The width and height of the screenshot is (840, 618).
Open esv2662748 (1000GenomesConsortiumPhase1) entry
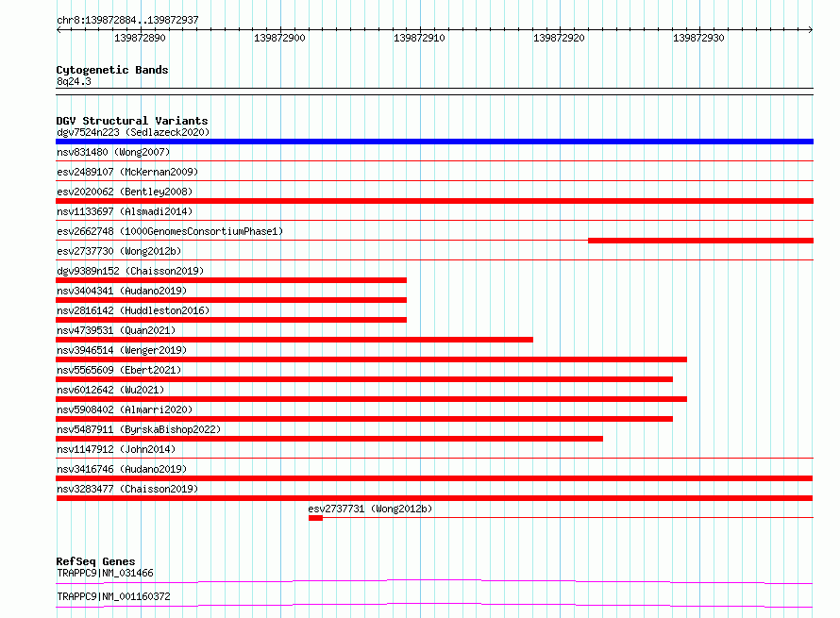point(170,231)
